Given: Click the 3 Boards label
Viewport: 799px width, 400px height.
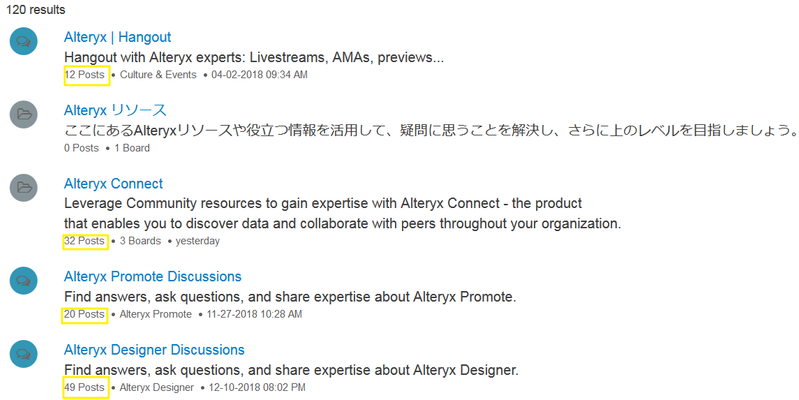Looking at the screenshot, I should (x=140, y=241).
